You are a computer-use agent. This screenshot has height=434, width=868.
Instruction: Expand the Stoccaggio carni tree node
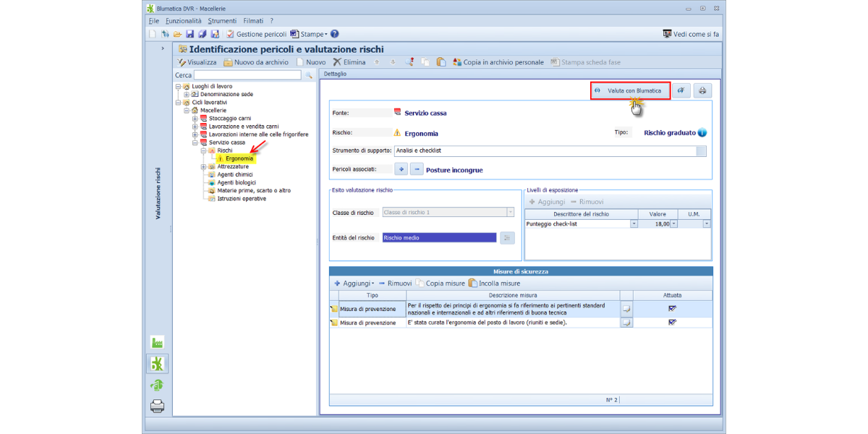click(x=195, y=119)
